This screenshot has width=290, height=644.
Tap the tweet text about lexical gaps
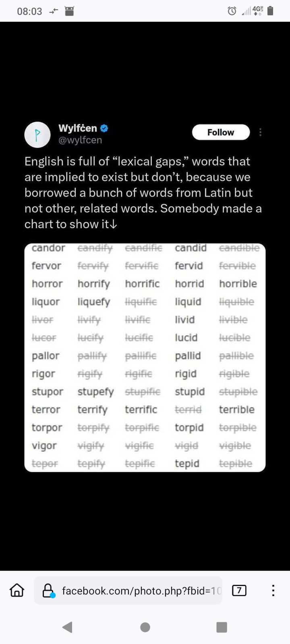click(x=143, y=193)
